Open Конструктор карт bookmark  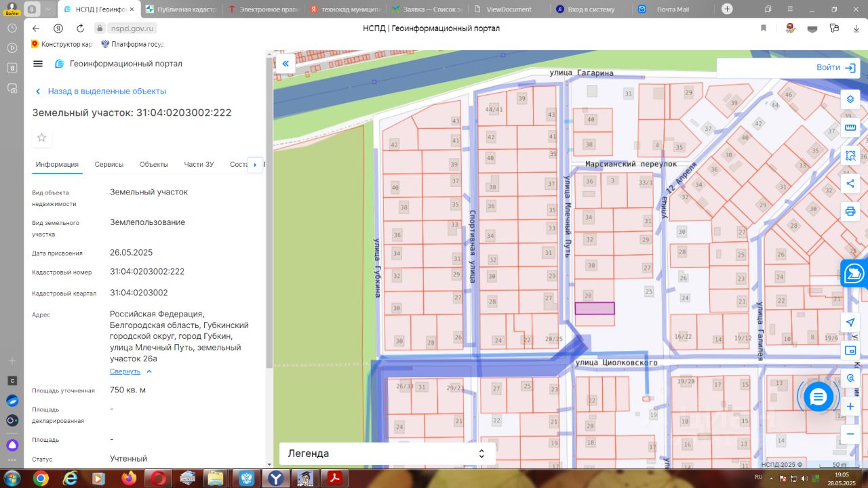click(x=62, y=44)
